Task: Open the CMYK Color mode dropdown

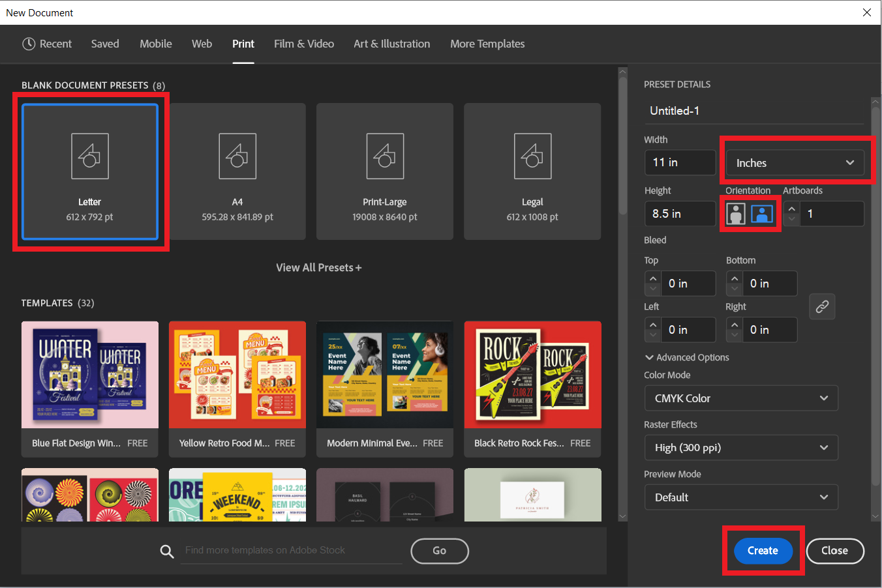Action: tap(741, 398)
